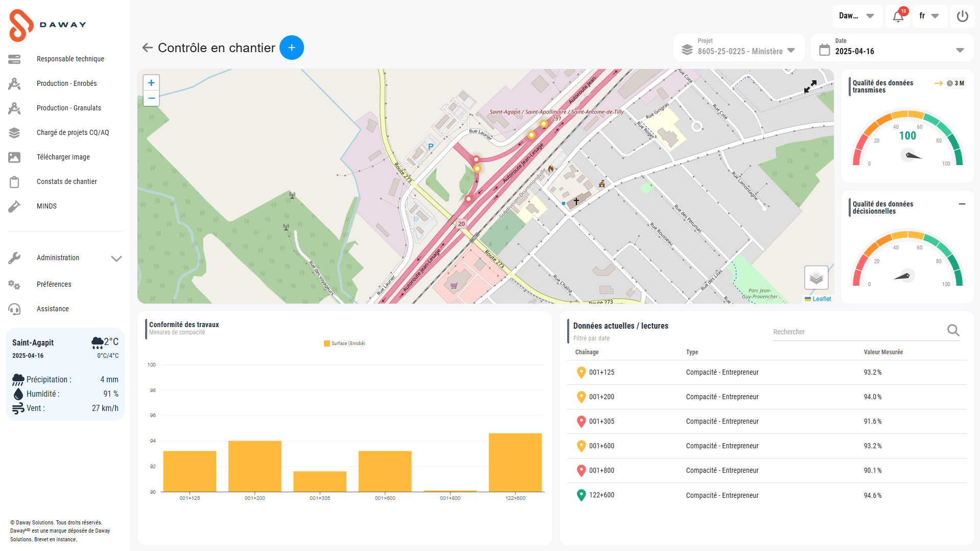Zoom in on the map
The width and height of the screenshot is (980, 551).
(x=151, y=83)
